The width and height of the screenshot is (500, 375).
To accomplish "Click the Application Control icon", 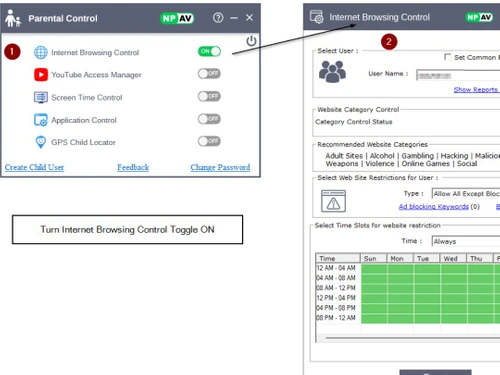I will tap(41, 120).
